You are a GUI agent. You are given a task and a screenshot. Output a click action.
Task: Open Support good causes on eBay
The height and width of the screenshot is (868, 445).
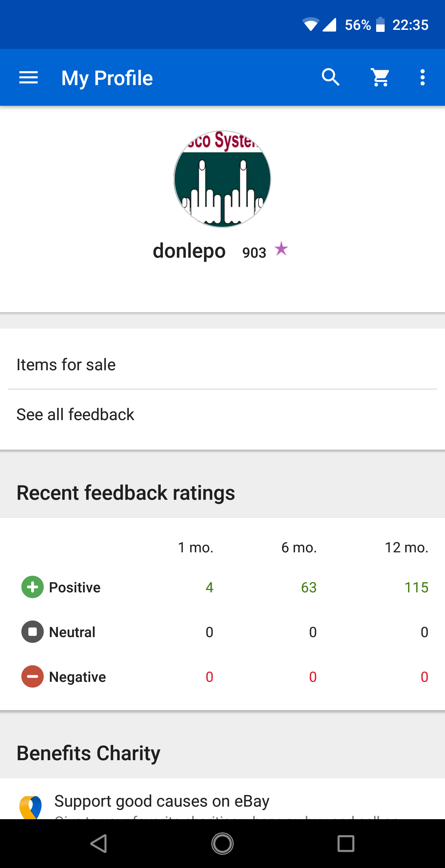(x=162, y=802)
